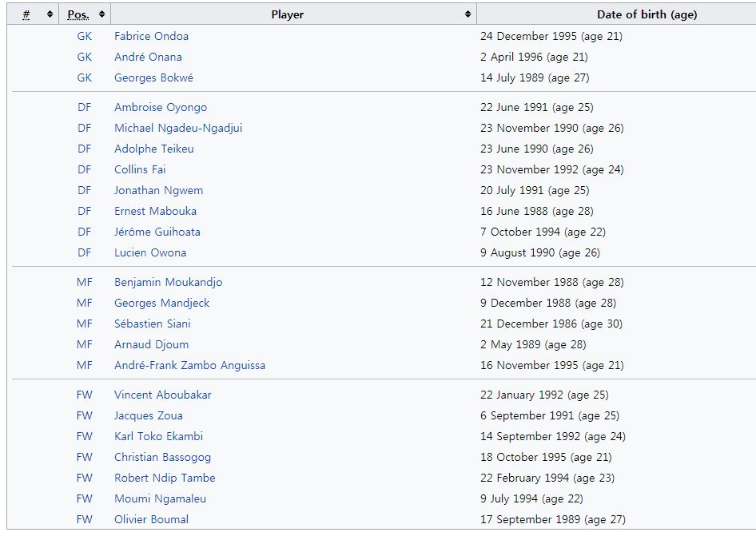Go to Michael Ngadeu-Ngadjui's article
Image resolution: width=756 pixels, height=536 pixels.
[x=178, y=128]
